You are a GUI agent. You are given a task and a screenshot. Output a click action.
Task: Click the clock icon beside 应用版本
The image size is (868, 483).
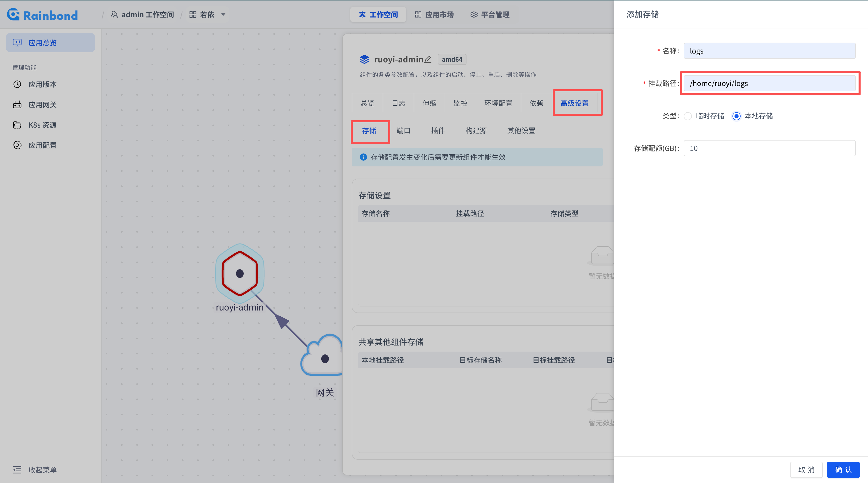17,84
